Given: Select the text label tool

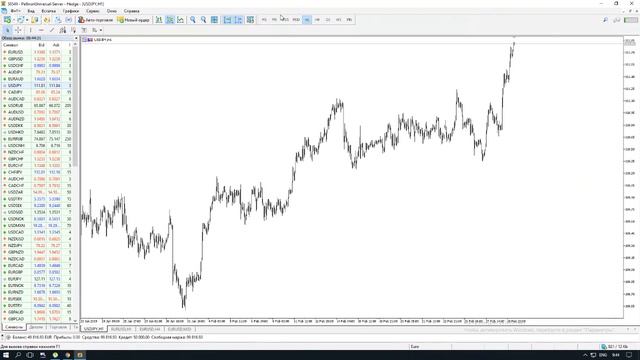Looking at the screenshot, I should [84, 30].
